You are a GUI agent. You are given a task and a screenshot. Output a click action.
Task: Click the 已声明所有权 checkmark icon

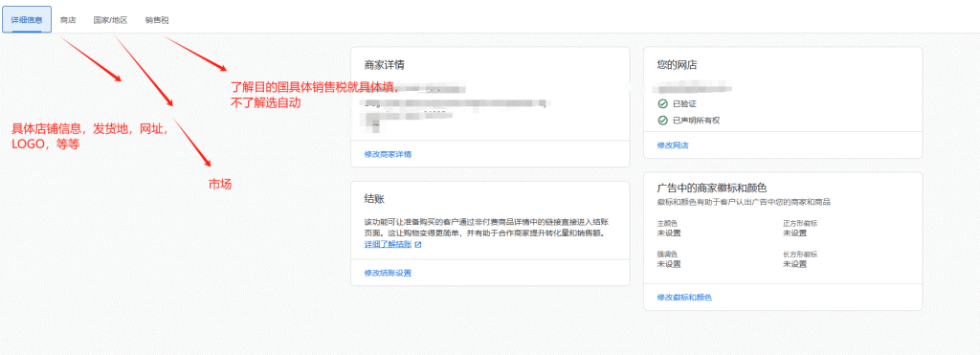tap(662, 120)
